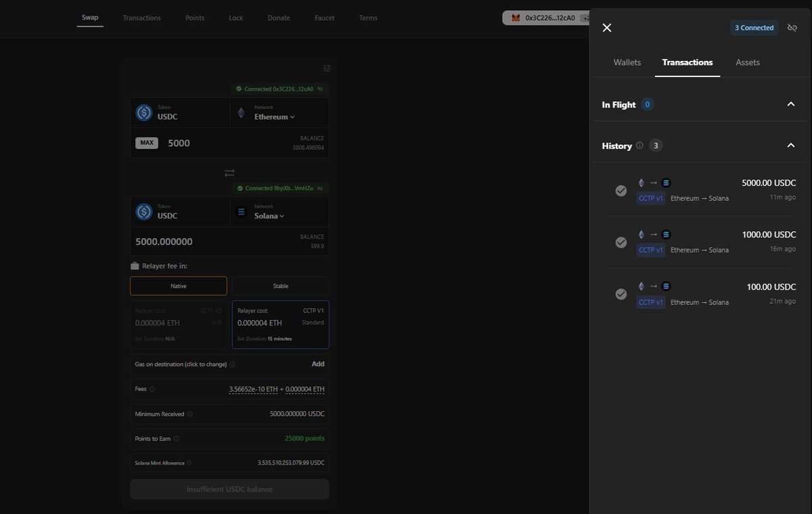Click the swap direction arrows icon

click(x=229, y=172)
